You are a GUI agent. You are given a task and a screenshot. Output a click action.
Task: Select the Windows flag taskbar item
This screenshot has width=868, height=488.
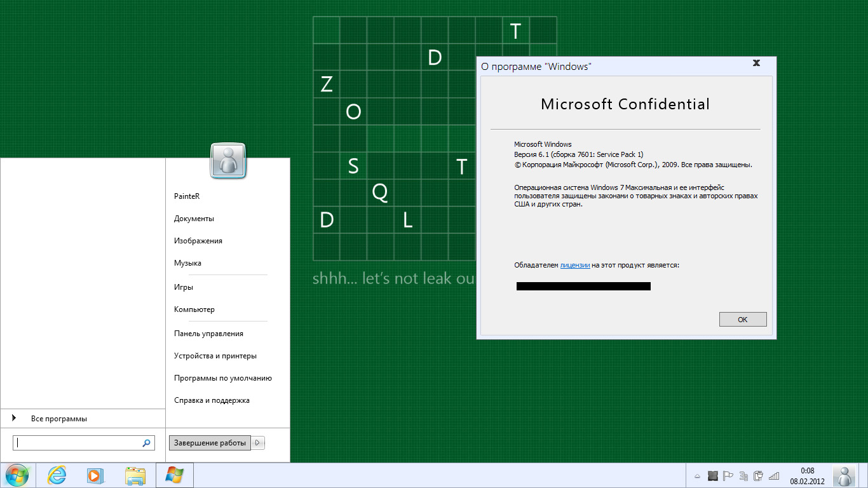[174, 475]
